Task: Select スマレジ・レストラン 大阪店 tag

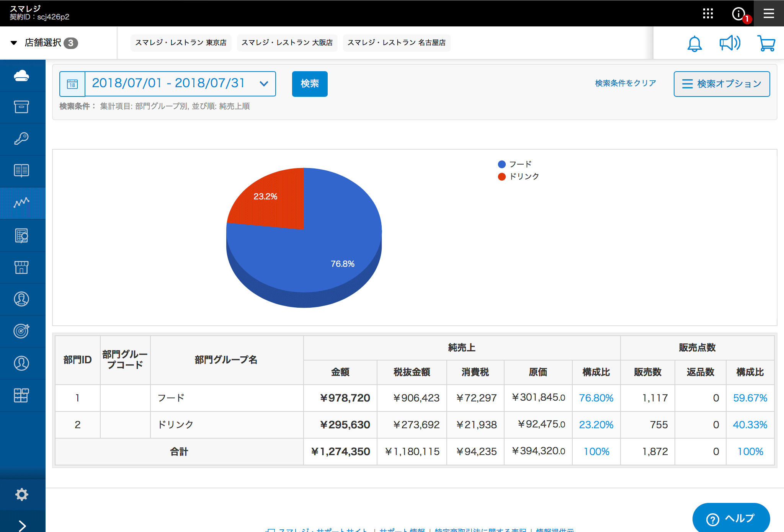Action: tap(287, 42)
